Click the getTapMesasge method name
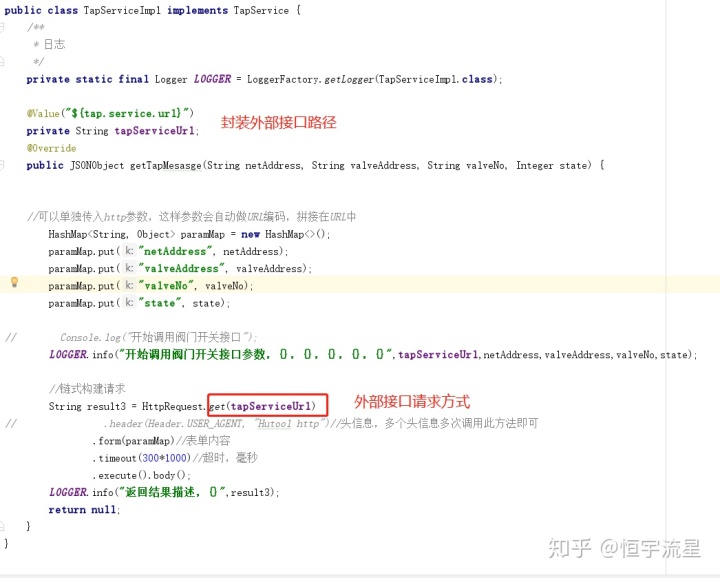The width and height of the screenshot is (720, 578). pos(166,165)
